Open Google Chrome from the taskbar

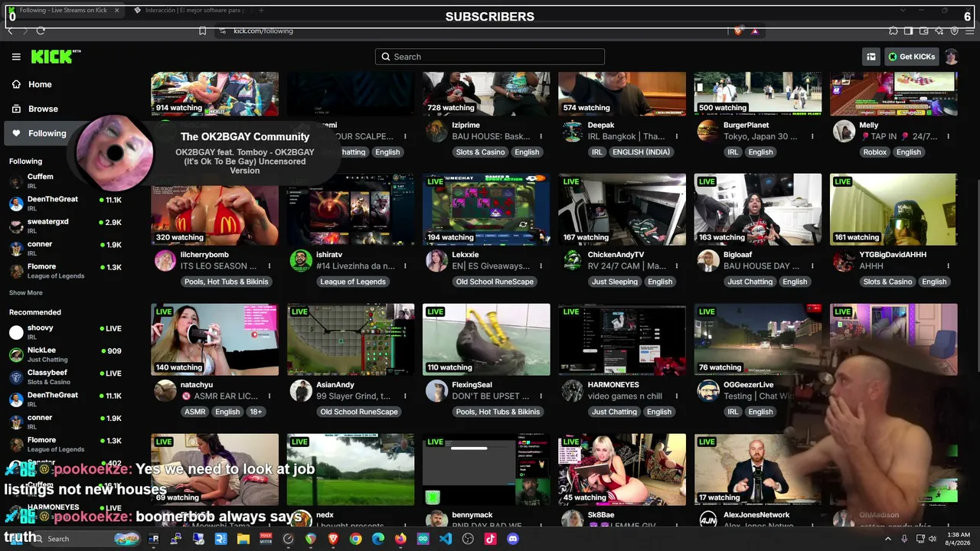coord(355,539)
